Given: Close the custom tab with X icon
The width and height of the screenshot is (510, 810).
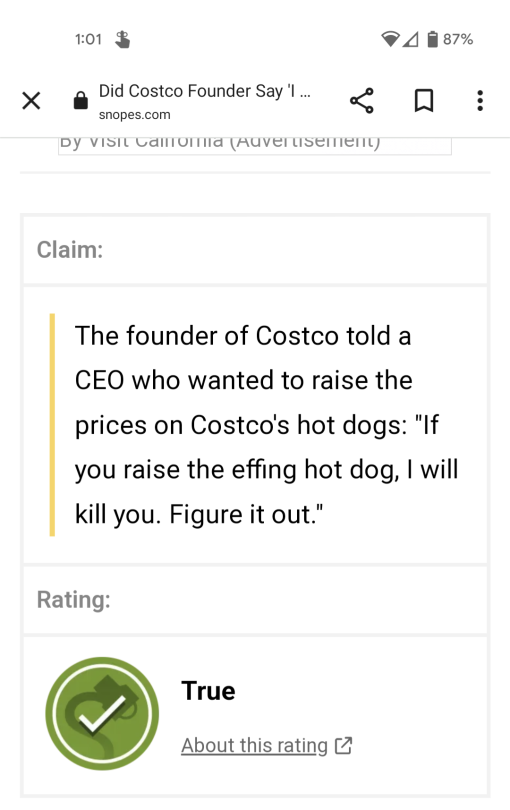Looking at the screenshot, I should point(31,101).
